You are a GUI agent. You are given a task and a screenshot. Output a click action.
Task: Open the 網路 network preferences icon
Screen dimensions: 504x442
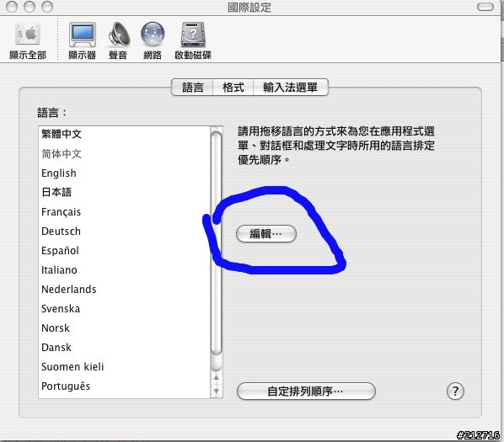(x=153, y=41)
